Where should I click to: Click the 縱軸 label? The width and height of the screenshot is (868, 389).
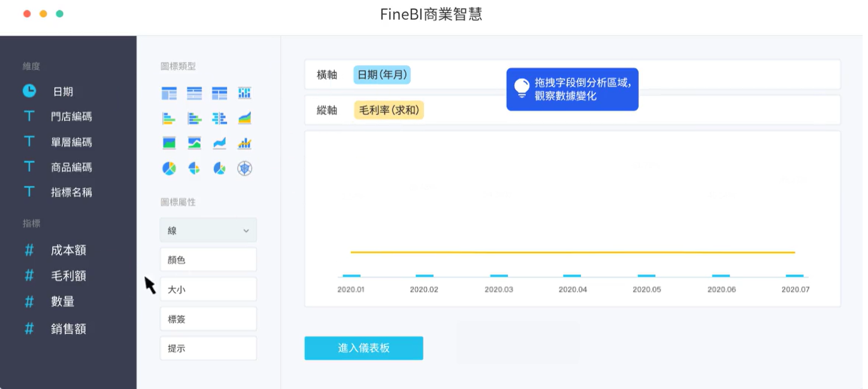(x=327, y=110)
